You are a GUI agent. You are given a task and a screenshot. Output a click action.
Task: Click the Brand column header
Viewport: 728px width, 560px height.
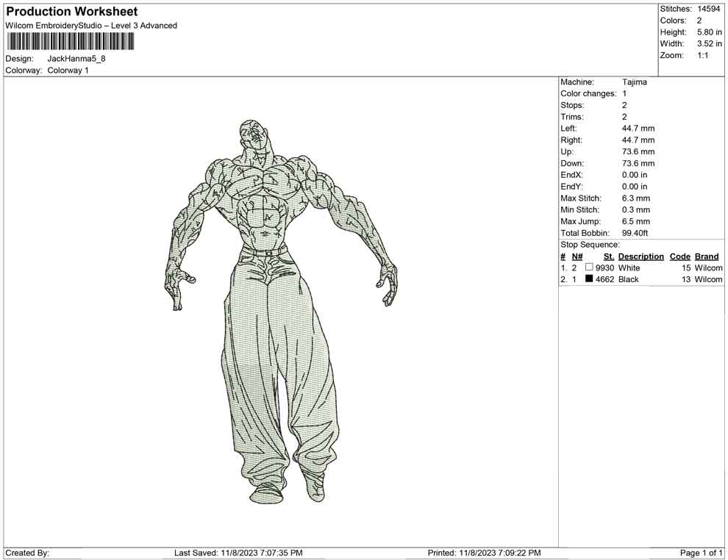[x=707, y=256]
